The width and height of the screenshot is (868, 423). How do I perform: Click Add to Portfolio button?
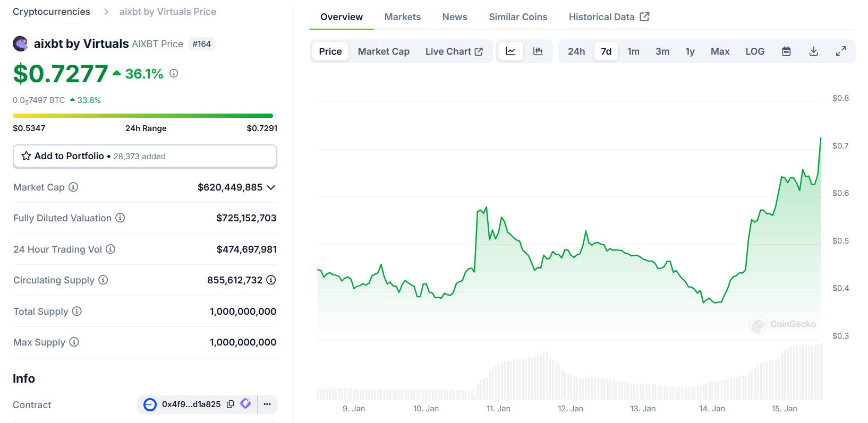pos(145,157)
